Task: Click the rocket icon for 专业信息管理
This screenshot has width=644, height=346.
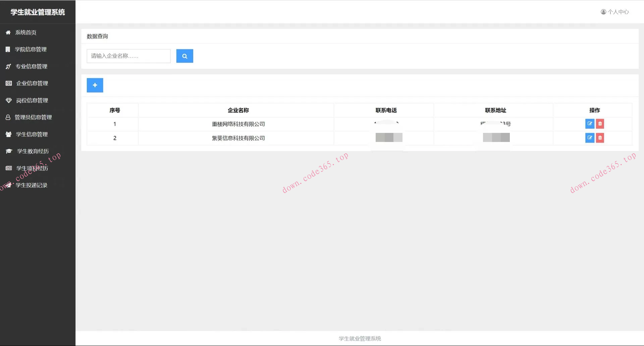Action: pyautogui.click(x=8, y=66)
